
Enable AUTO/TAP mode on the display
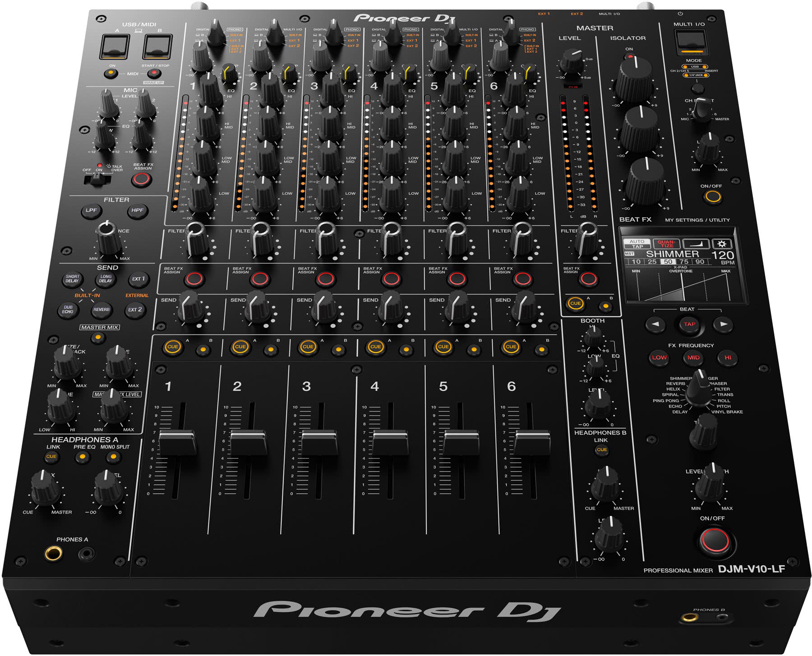pyautogui.click(x=637, y=243)
